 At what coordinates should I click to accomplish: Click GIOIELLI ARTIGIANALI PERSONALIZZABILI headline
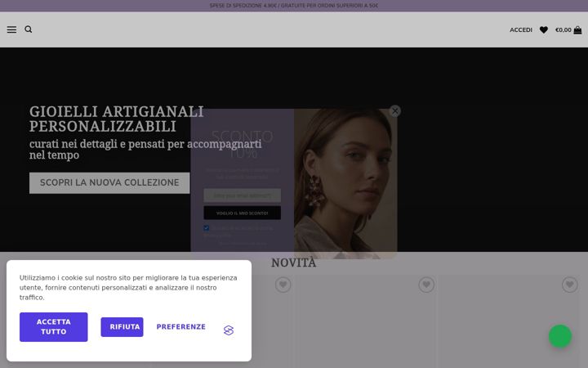pos(117,119)
